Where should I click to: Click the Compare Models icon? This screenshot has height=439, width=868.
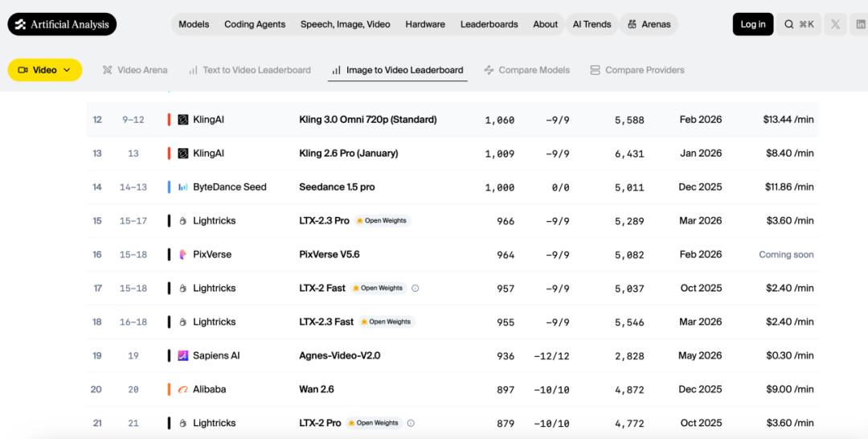click(489, 70)
